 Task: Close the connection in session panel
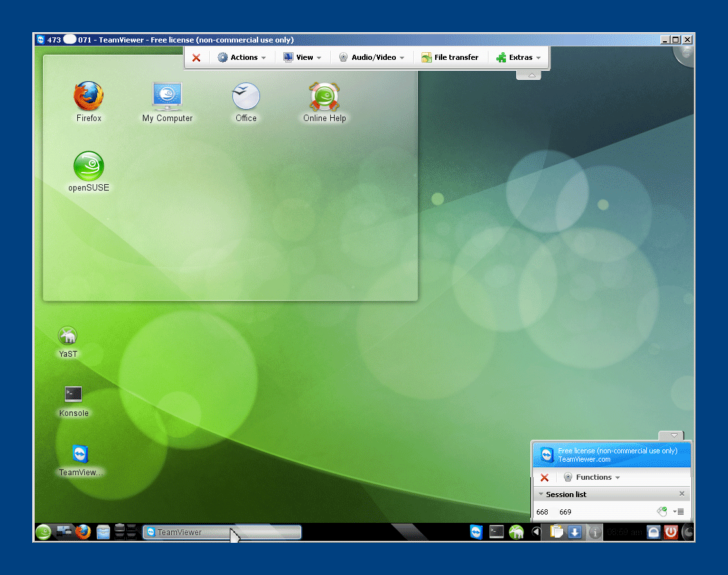[x=545, y=478]
